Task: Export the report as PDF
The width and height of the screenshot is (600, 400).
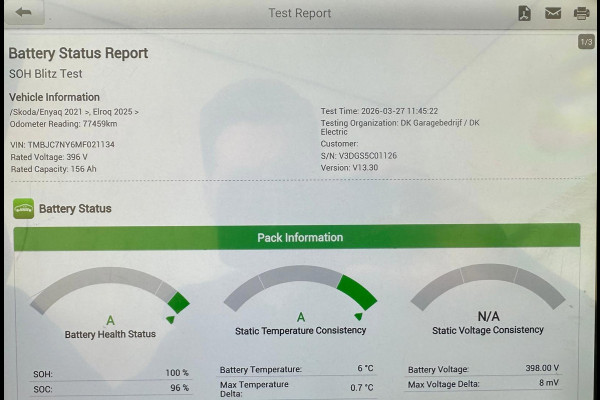Action: click(524, 13)
